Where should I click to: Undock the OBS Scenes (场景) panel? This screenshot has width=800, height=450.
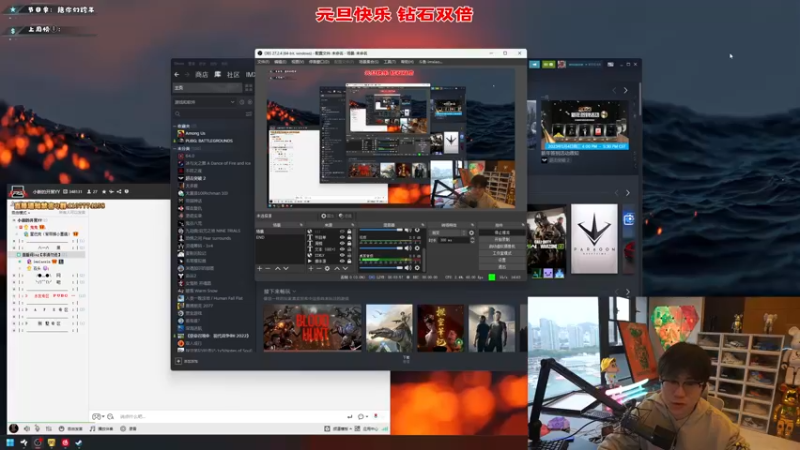click(301, 224)
